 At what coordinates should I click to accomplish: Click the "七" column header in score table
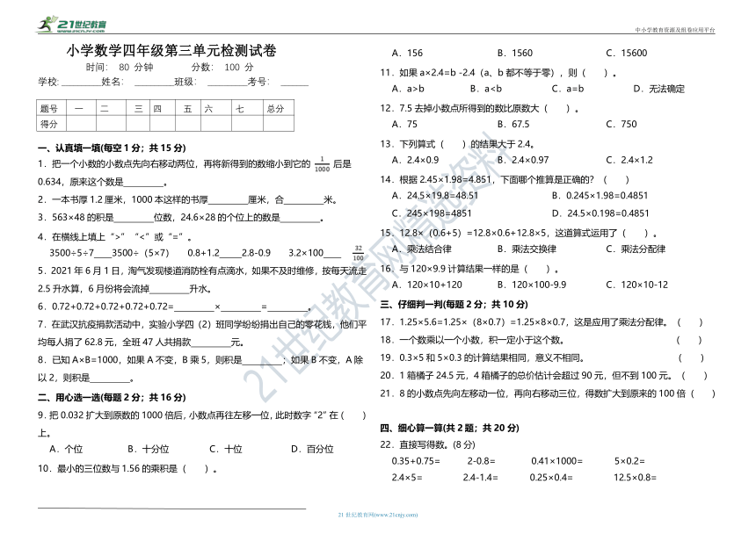coord(247,108)
